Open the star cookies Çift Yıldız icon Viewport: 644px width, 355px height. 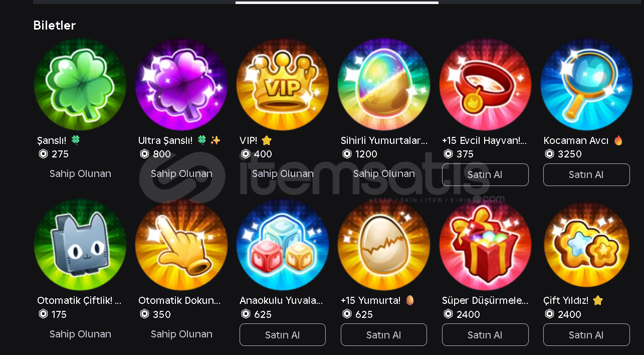(x=586, y=245)
